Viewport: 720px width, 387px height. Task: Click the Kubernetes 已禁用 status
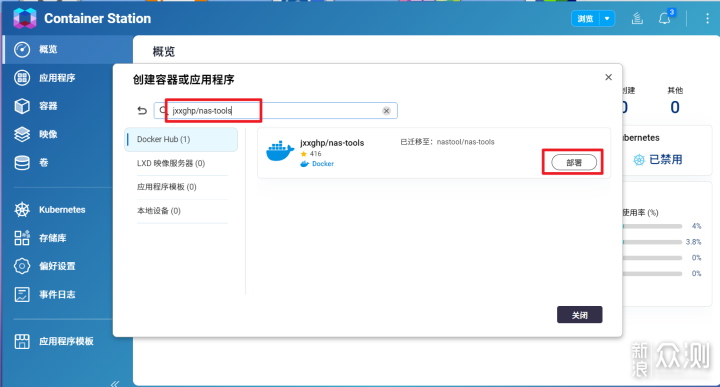(658, 159)
